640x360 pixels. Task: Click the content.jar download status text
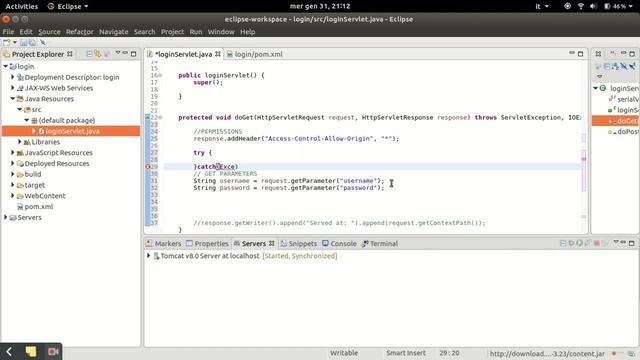pyautogui.click(x=547, y=353)
